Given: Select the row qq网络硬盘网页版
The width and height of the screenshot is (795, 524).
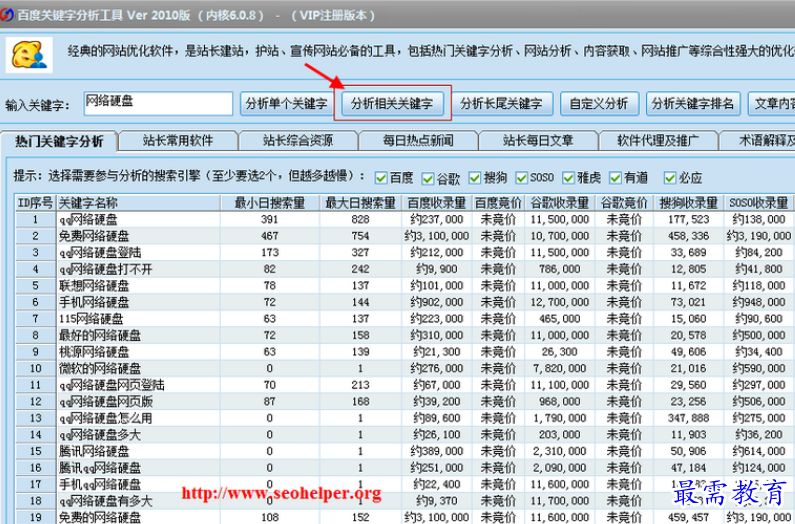Looking at the screenshot, I should 405,402.
